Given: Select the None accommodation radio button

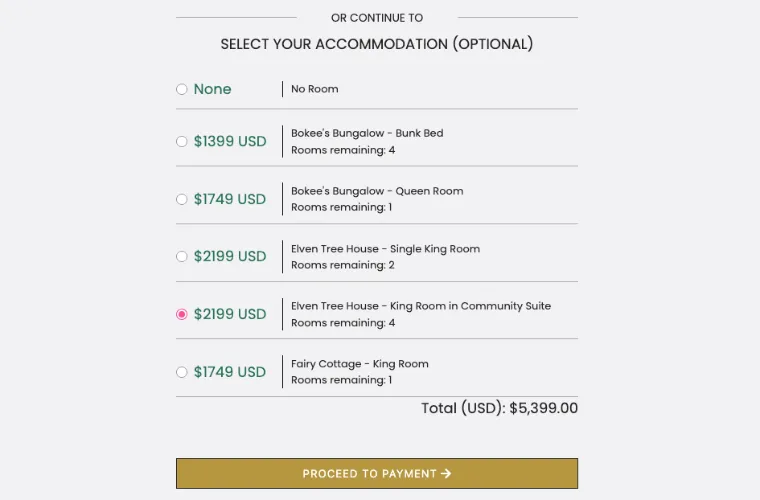Looking at the screenshot, I should pyautogui.click(x=182, y=89).
